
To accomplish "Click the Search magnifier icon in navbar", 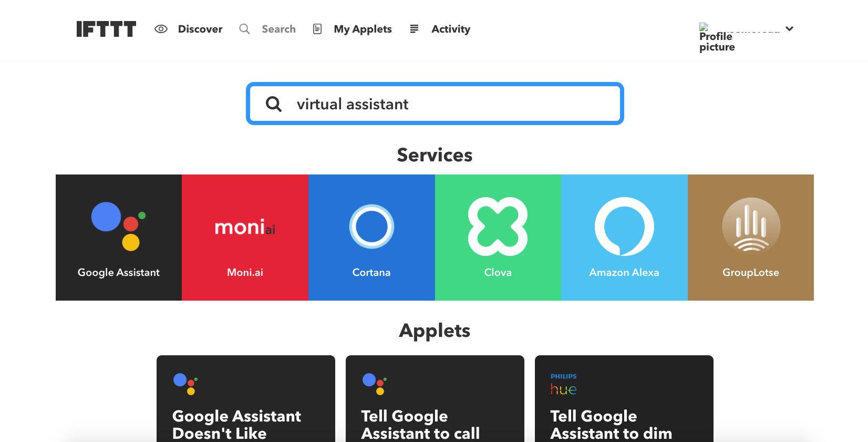I will (x=244, y=29).
